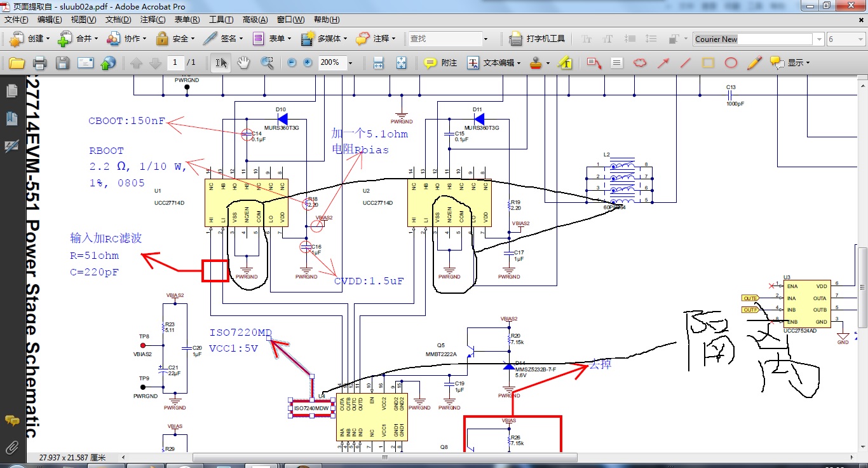Open the 注释(C) menu
Screen dimensions: 868x468
(153, 20)
